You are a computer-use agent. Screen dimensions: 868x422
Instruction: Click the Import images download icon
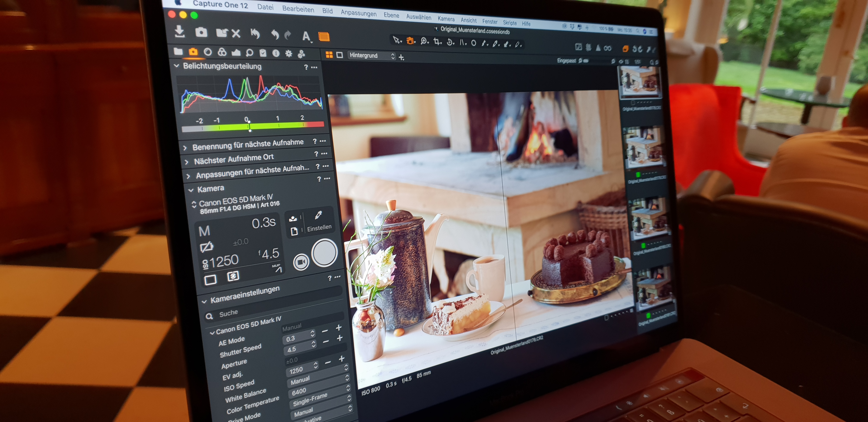click(180, 31)
